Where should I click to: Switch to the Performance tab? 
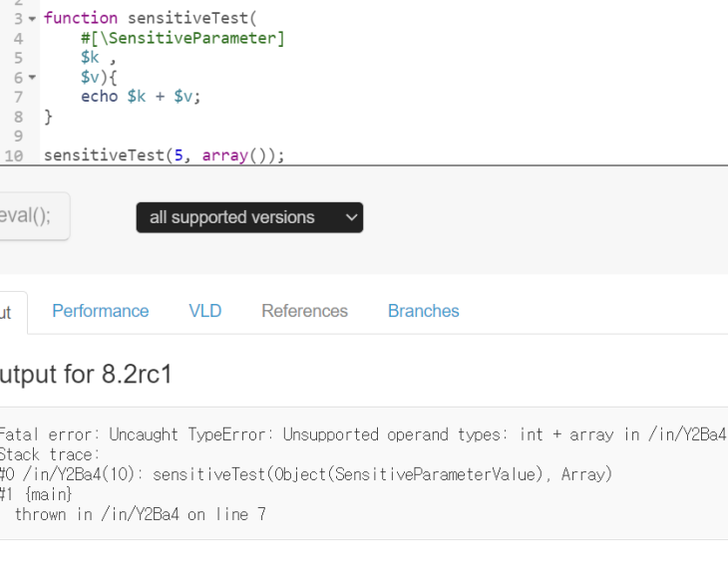point(100,311)
